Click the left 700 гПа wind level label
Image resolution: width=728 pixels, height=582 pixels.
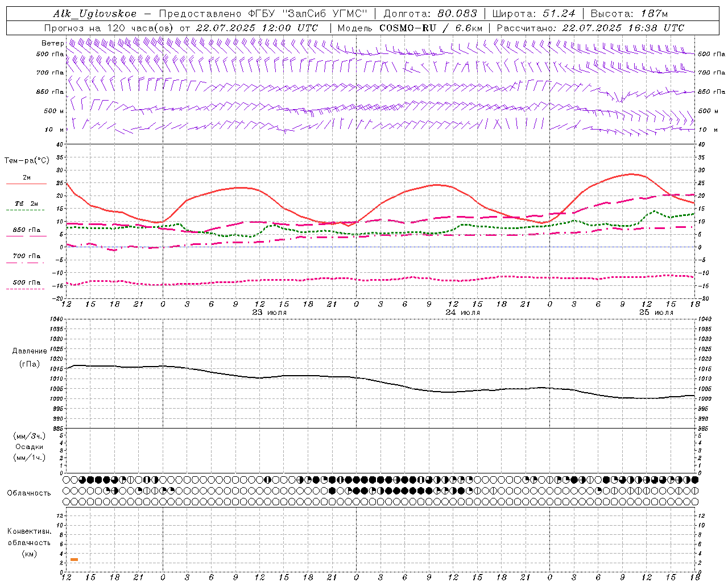50,73
